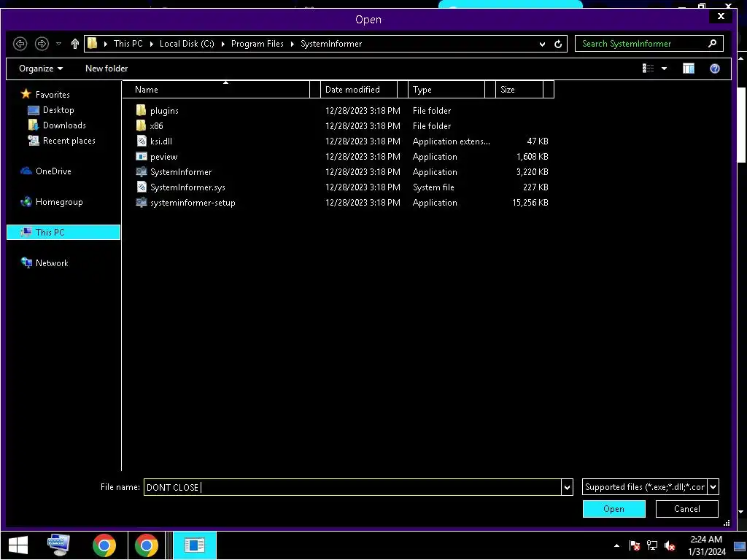Open the Organize menu

click(41, 69)
